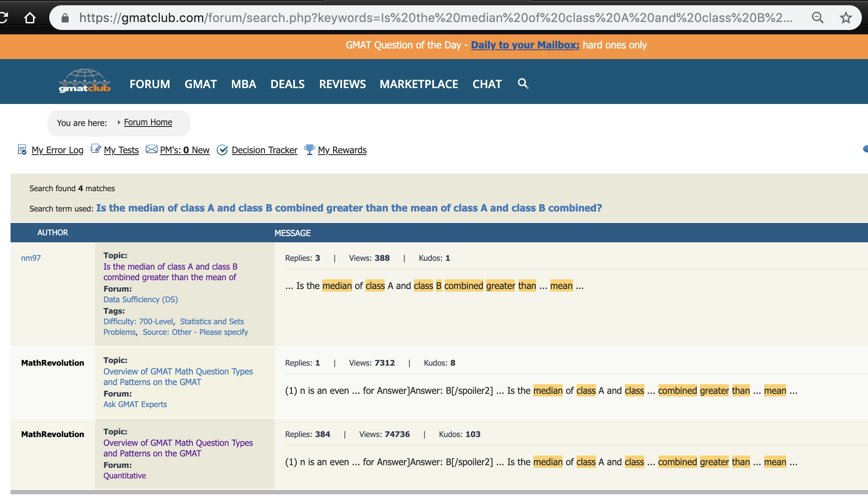Open MathRevolution profile in third result
Screen dimensions: 868x504
tap(52, 434)
